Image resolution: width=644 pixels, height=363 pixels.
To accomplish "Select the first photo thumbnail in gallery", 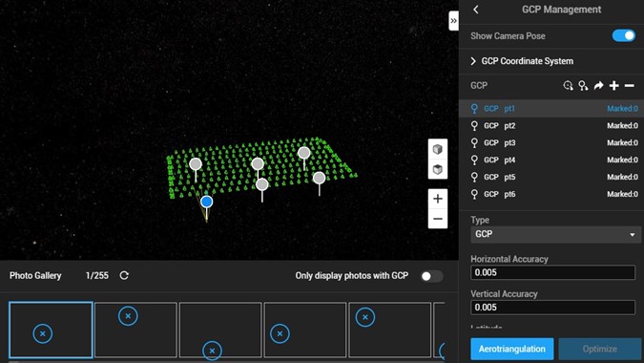I will click(51, 330).
